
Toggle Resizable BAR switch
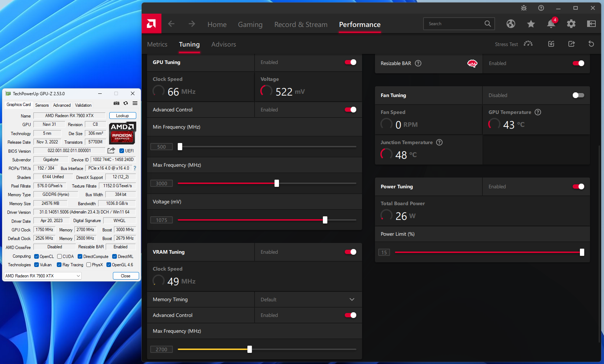[x=578, y=63]
